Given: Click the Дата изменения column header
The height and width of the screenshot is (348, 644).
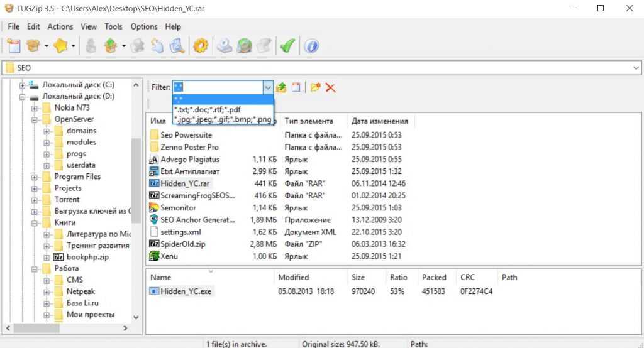Looking at the screenshot, I should point(380,121).
